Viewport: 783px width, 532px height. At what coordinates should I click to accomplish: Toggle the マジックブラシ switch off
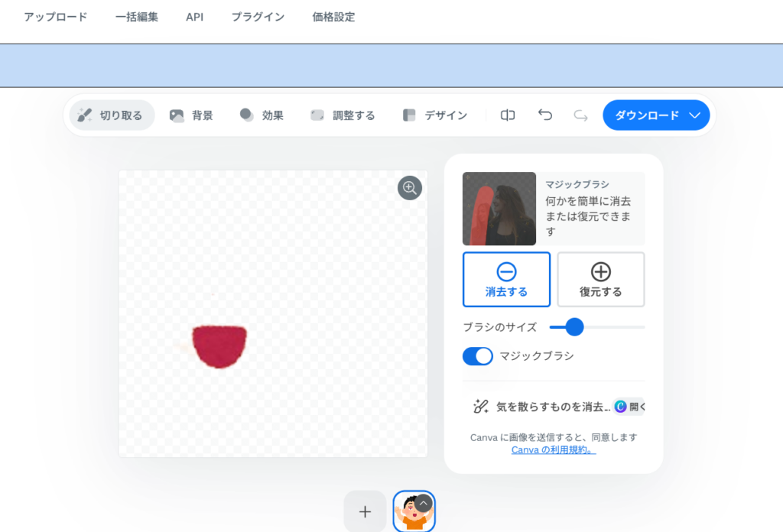pyautogui.click(x=478, y=356)
